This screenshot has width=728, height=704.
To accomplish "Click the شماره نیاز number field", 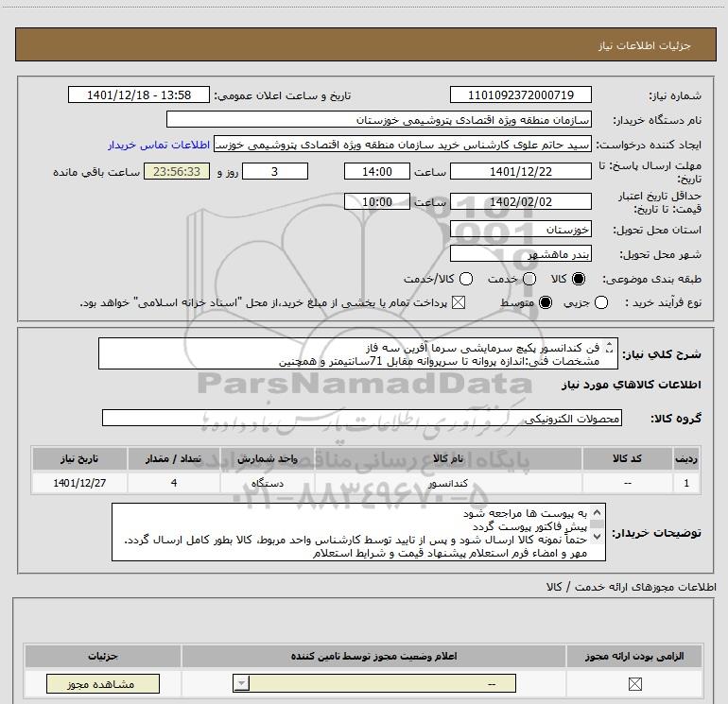I will point(520,94).
